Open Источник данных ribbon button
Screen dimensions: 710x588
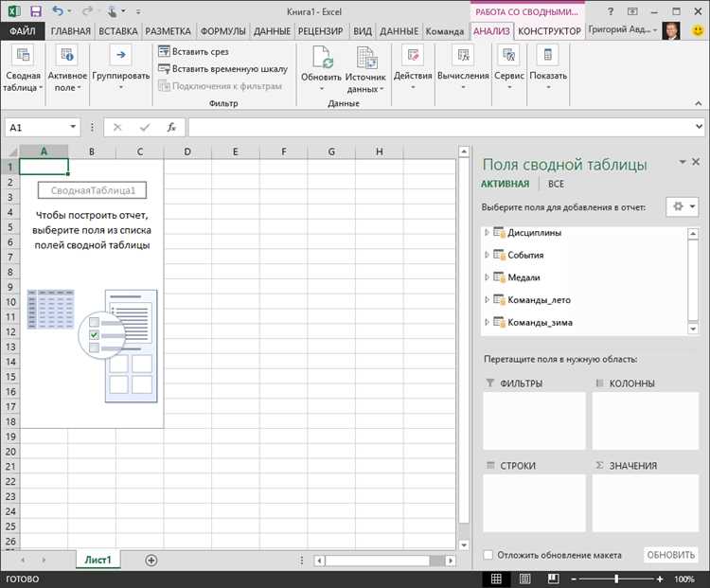[x=365, y=69]
